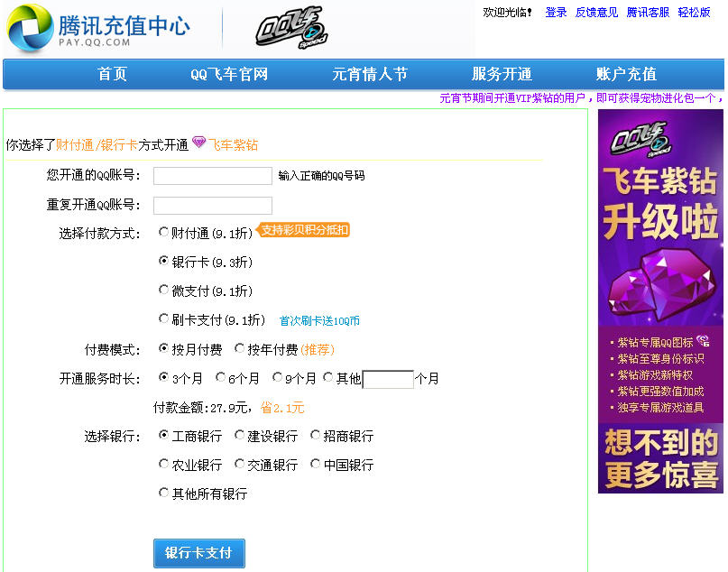Click the 选择付款方式 label

point(99,233)
